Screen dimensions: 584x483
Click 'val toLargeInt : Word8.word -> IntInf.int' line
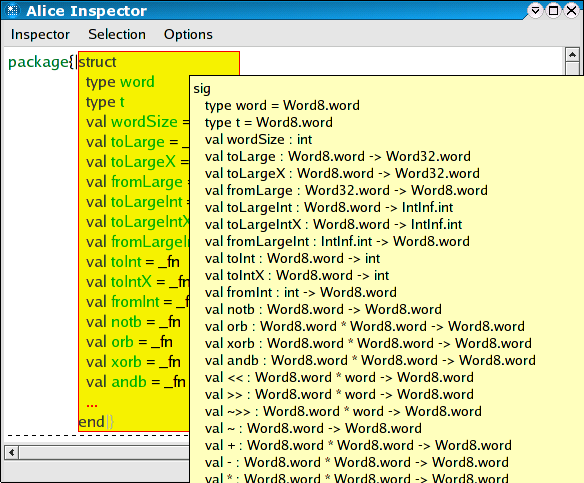(x=329, y=207)
